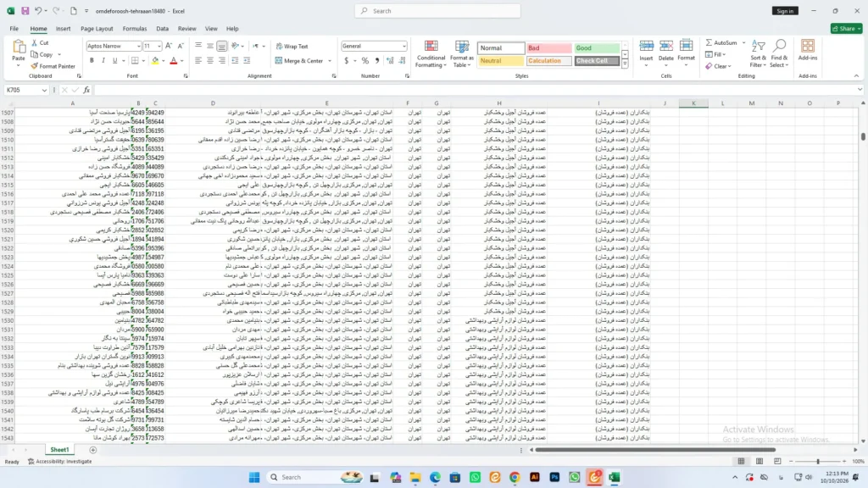Switch to Page Layout view icon
868x488 pixels.
pyautogui.click(x=759, y=461)
